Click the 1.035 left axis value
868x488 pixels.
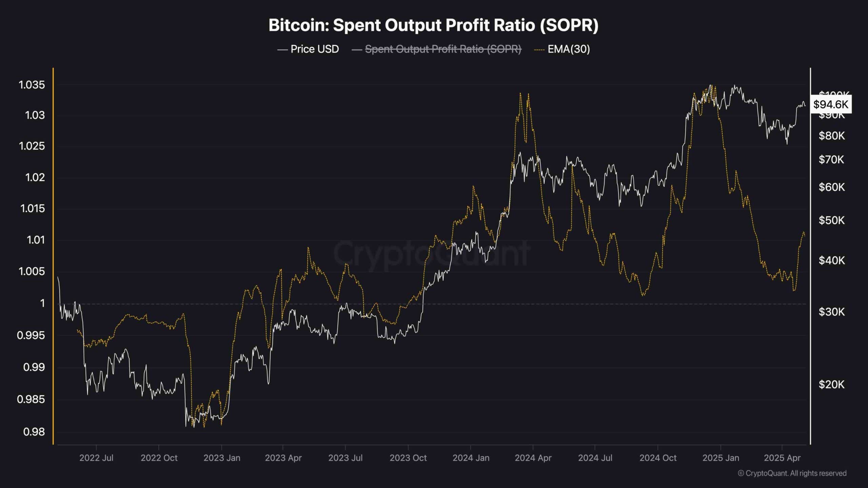pyautogui.click(x=32, y=85)
